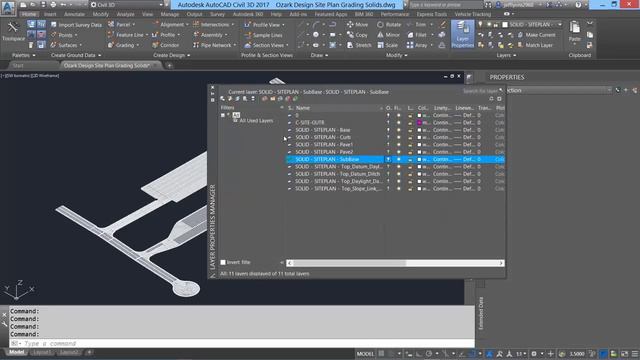Image resolution: width=640 pixels, height=360 pixels.
Task: Toggle lock icon for Top_Datum_Ditch layer
Action: [x=410, y=174]
